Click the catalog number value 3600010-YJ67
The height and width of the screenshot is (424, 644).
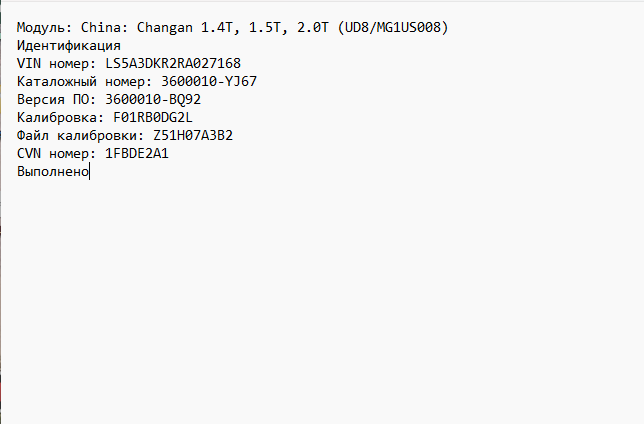209,81
